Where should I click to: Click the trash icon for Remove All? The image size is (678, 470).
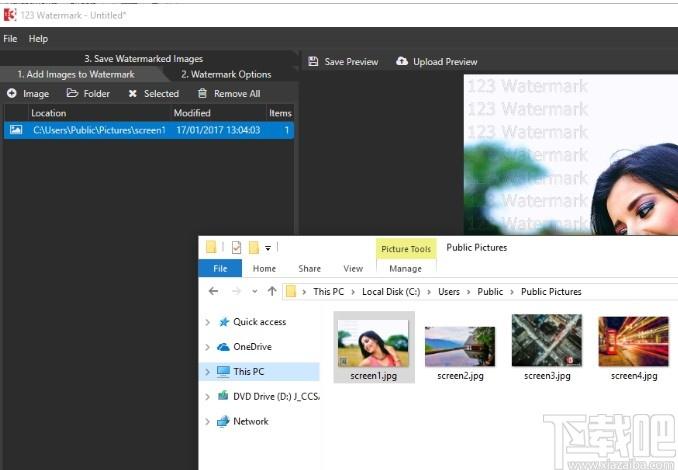[202, 93]
